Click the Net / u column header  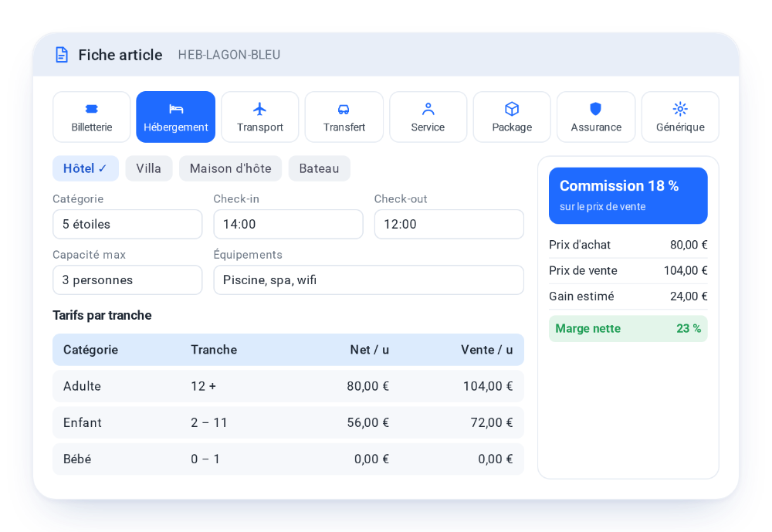(370, 350)
